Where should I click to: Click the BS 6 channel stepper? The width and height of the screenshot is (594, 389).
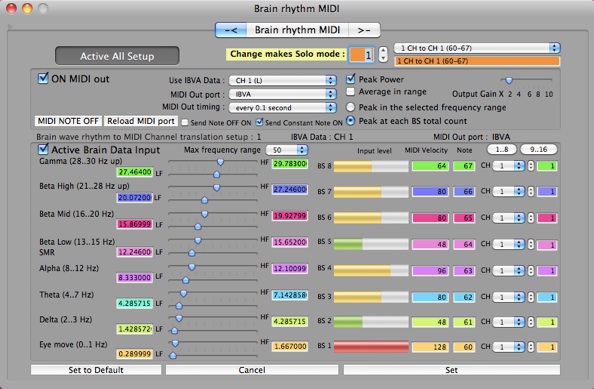(531, 218)
